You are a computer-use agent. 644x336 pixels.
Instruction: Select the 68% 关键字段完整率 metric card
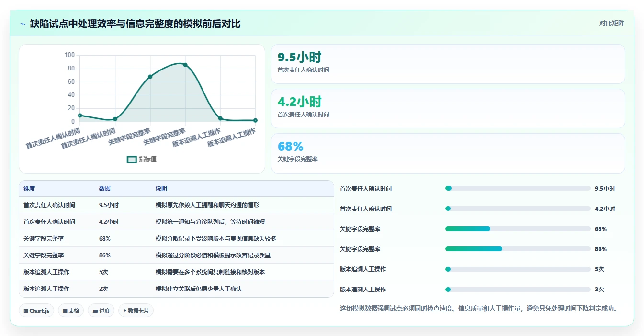(448, 153)
